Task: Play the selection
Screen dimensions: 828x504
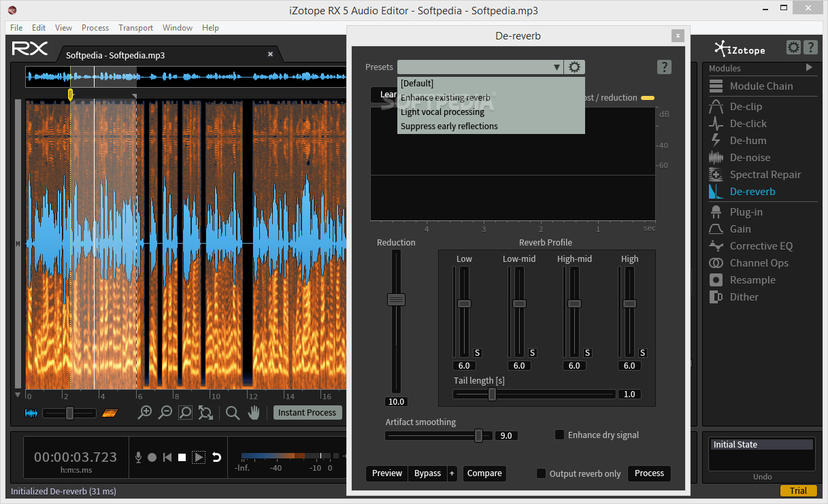Action: pos(199,458)
